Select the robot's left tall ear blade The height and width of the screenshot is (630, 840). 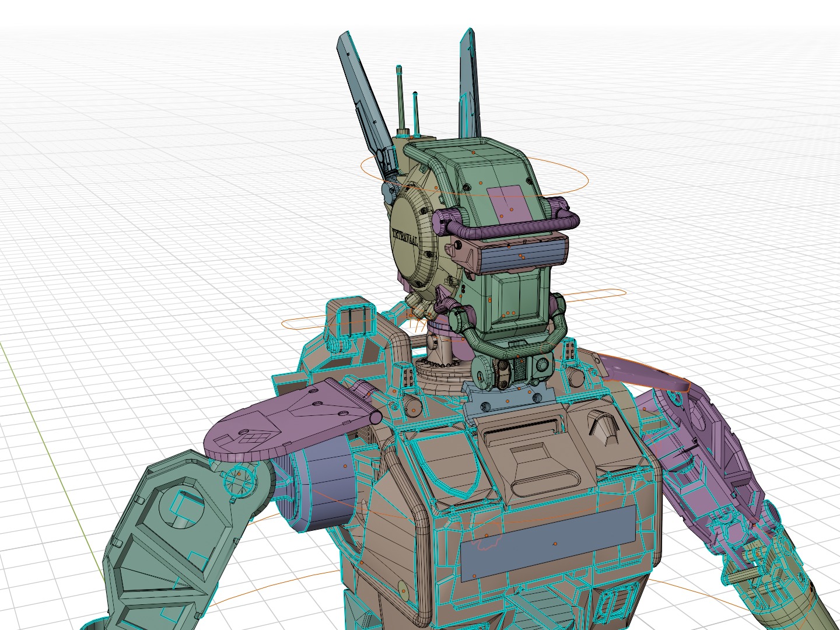[366, 104]
